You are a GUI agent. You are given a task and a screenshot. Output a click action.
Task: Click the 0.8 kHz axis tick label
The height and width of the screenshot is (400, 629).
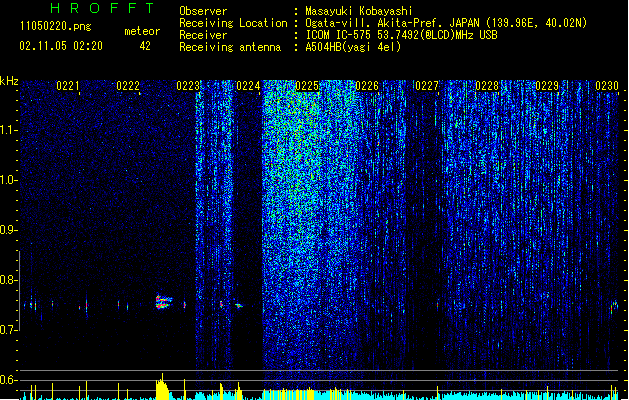pyautogui.click(x=8, y=280)
